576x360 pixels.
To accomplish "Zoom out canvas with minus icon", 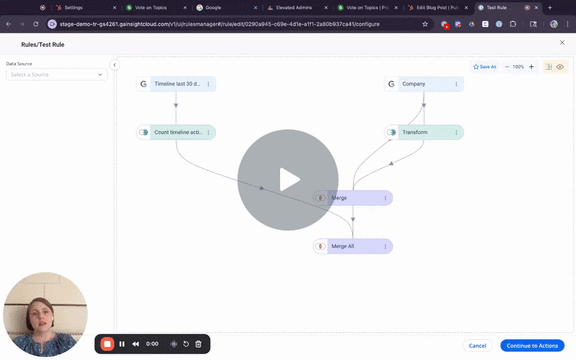I will [x=507, y=67].
